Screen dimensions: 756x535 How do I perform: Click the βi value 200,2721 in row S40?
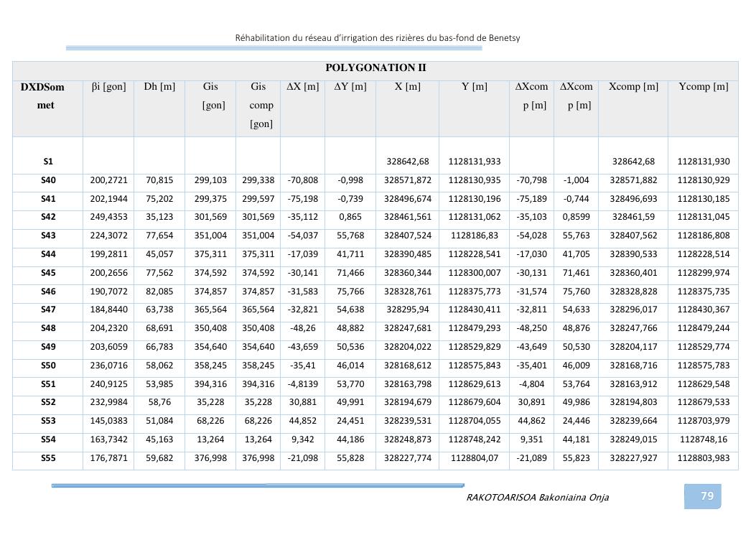[x=108, y=180]
